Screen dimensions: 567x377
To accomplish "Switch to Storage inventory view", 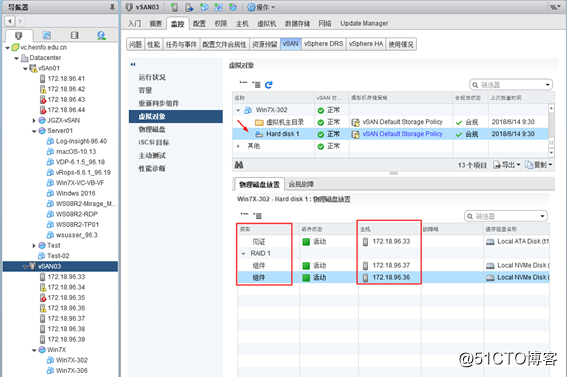I will 74,35.
